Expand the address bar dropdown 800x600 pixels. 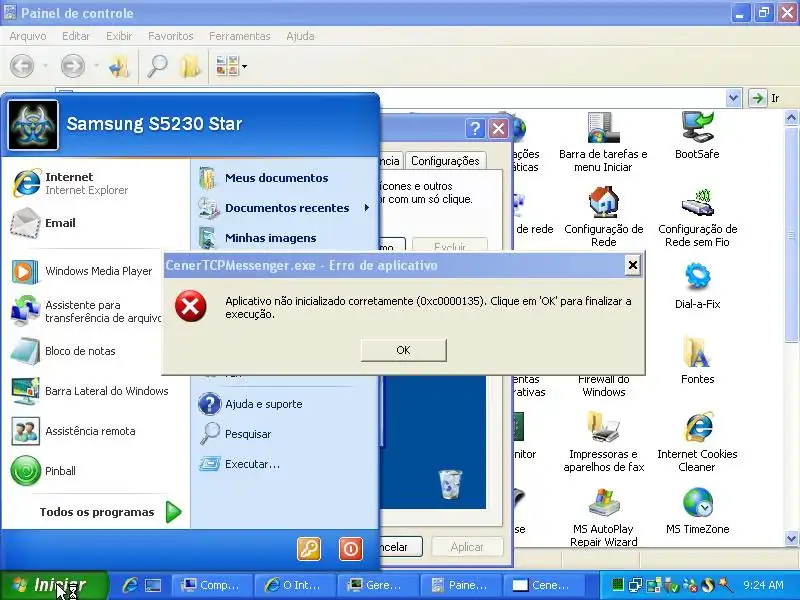tap(733, 97)
